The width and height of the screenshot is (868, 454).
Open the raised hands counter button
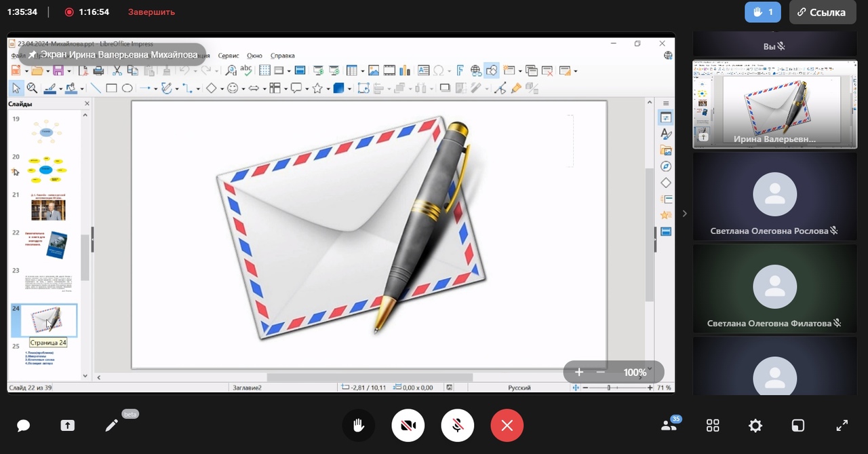click(x=763, y=12)
